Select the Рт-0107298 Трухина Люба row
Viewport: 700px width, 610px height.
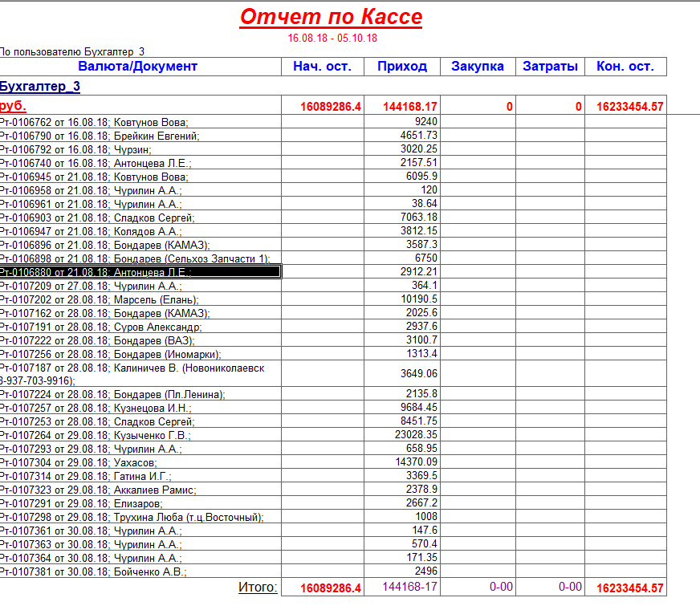click(132, 518)
